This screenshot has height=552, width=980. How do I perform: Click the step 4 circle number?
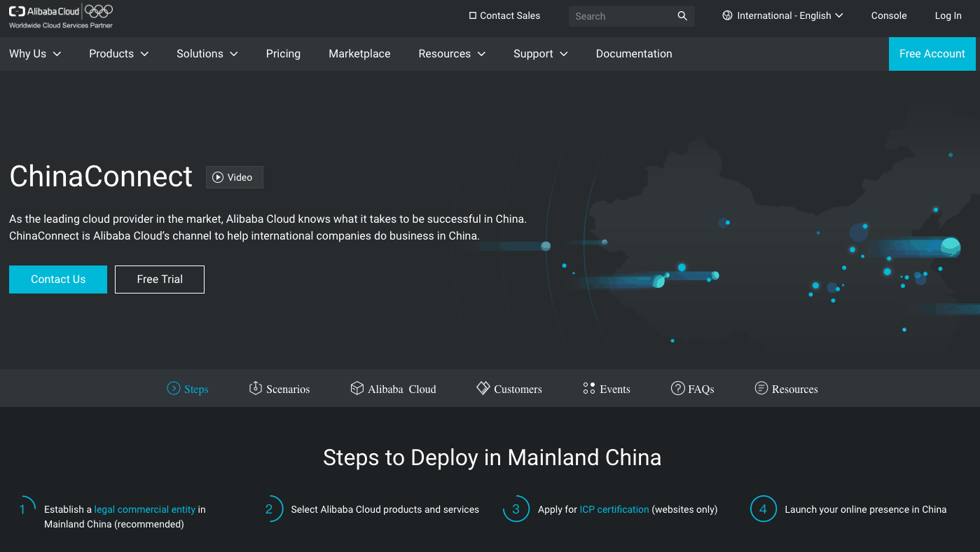763,509
